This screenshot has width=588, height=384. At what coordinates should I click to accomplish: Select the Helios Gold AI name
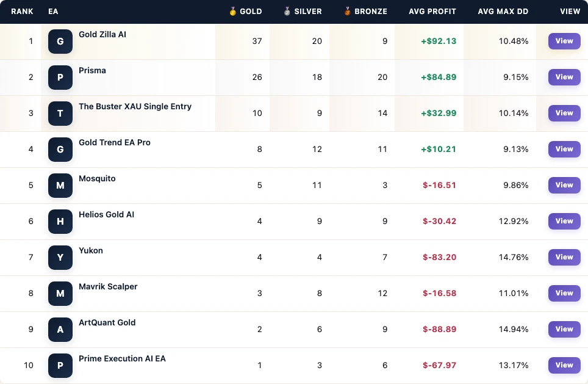click(x=107, y=215)
